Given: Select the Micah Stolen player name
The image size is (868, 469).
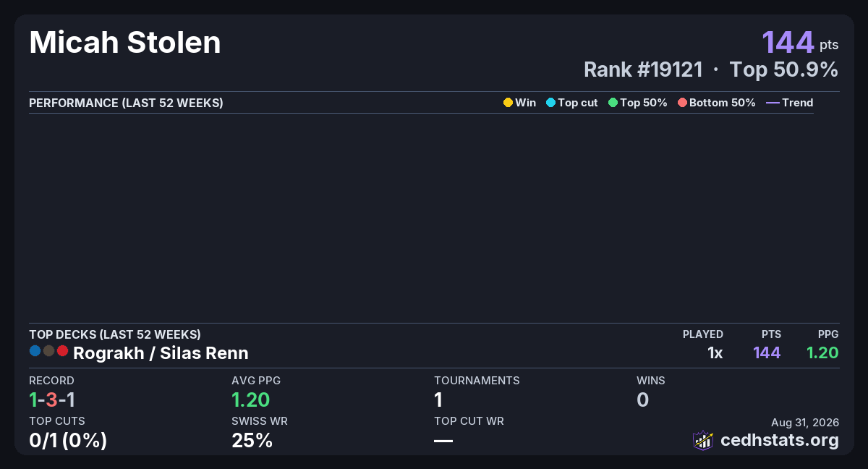Looking at the screenshot, I should pyautogui.click(x=125, y=43).
